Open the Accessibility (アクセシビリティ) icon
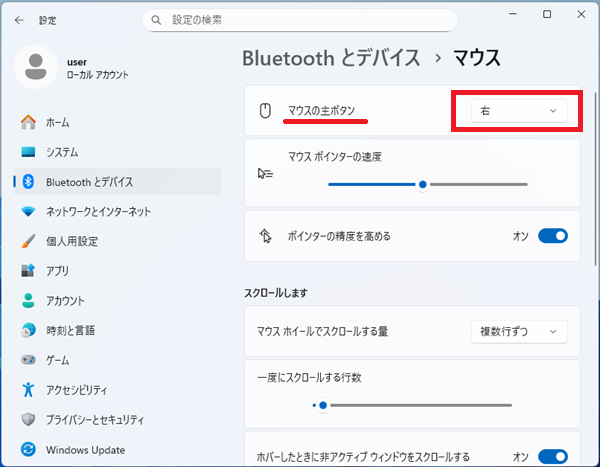600x467 pixels. point(28,390)
